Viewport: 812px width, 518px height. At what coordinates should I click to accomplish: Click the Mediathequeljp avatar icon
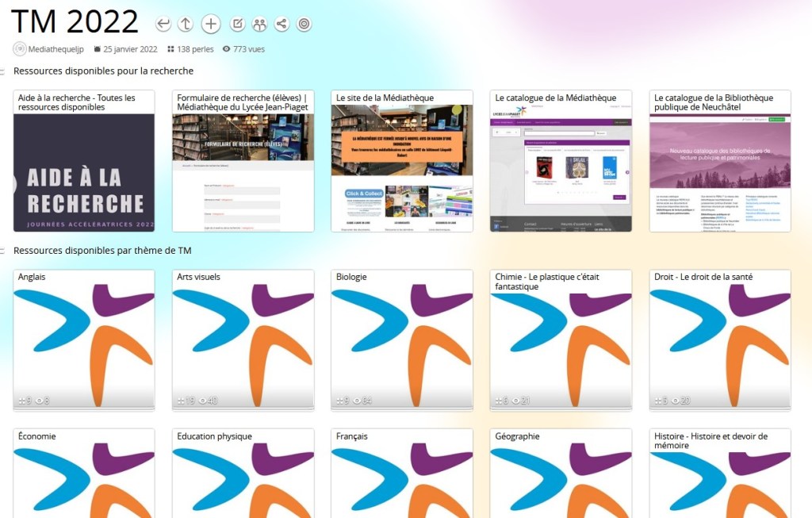(x=20, y=49)
